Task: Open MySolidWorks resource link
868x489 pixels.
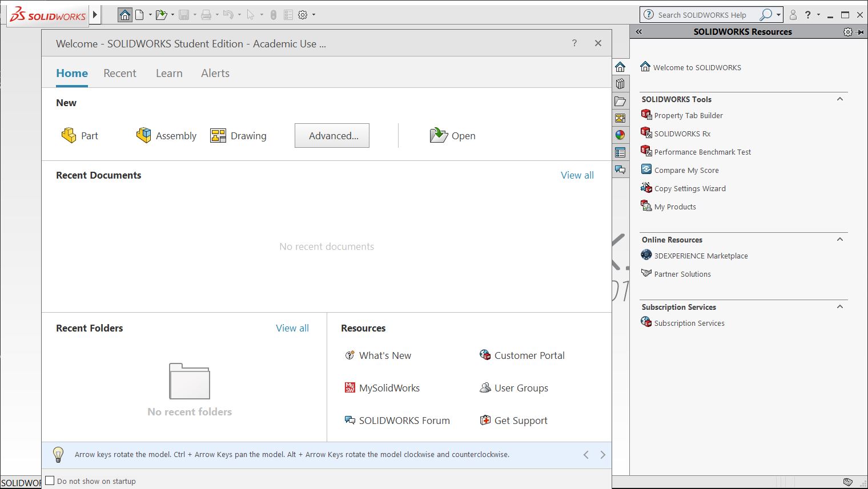Action: click(x=382, y=388)
